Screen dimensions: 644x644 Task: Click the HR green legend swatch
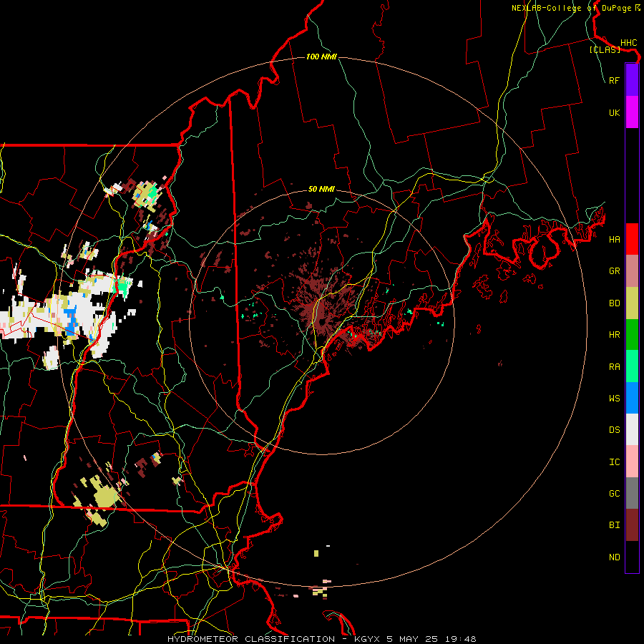(x=632, y=335)
